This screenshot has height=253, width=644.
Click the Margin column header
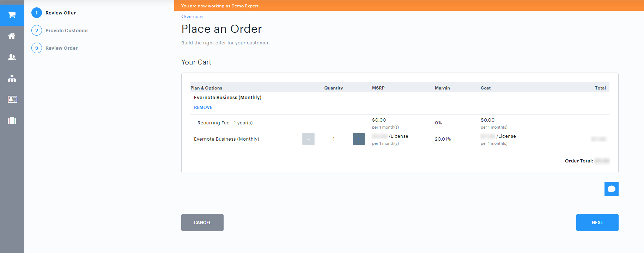(x=442, y=88)
